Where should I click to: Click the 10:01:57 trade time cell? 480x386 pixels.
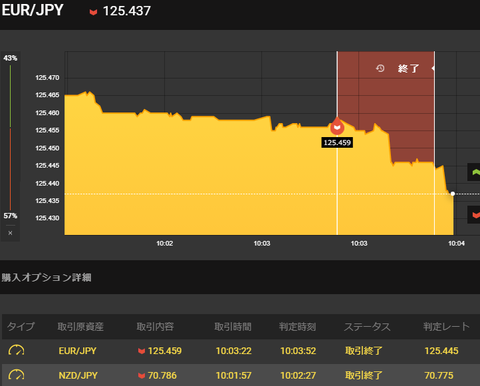click(x=234, y=376)
